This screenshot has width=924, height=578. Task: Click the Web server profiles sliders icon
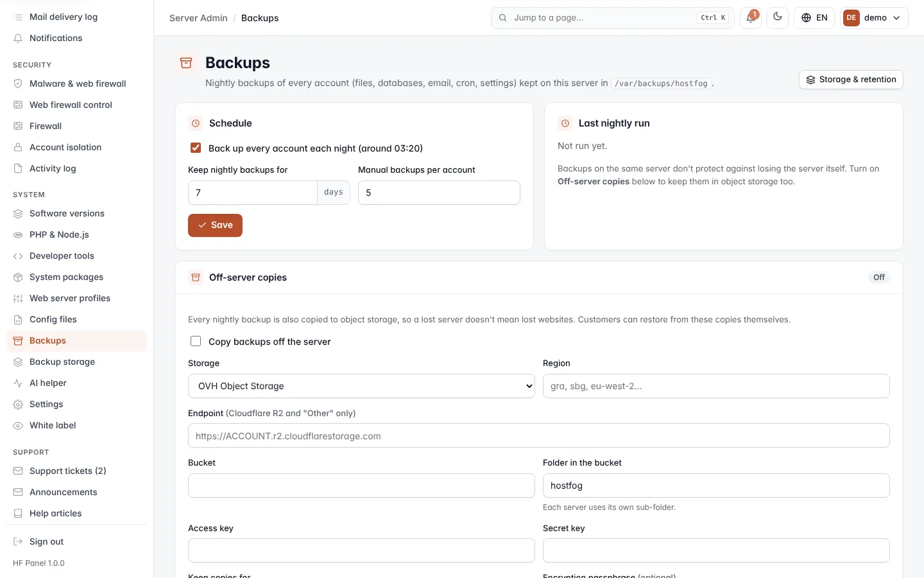18,298
